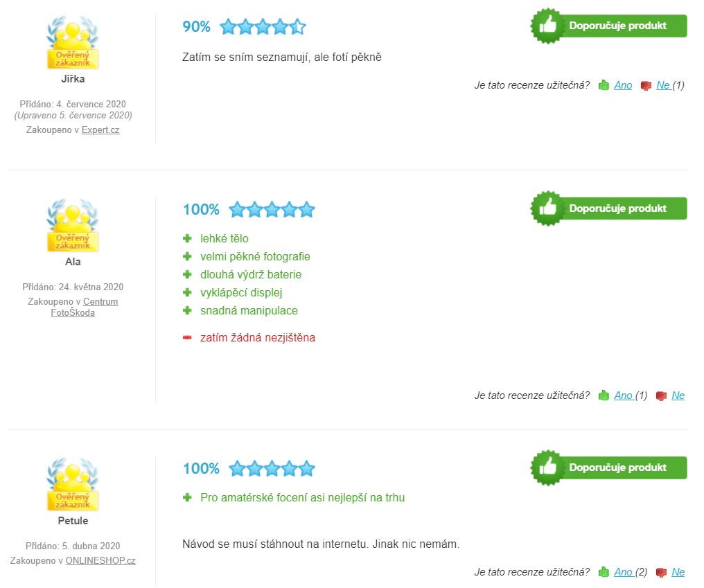
Task: Vote "Ano" on Ala's review
Action: click(x=623, y=395)
